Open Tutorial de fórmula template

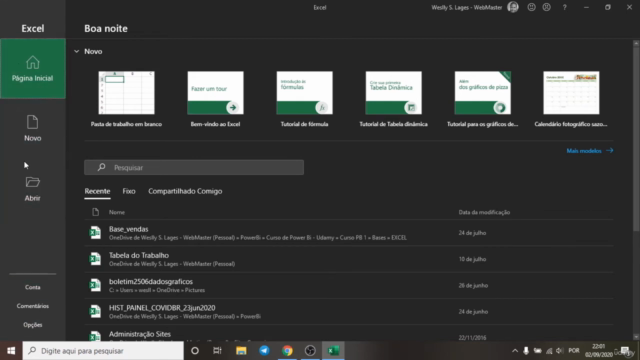[x=304, y=99]
